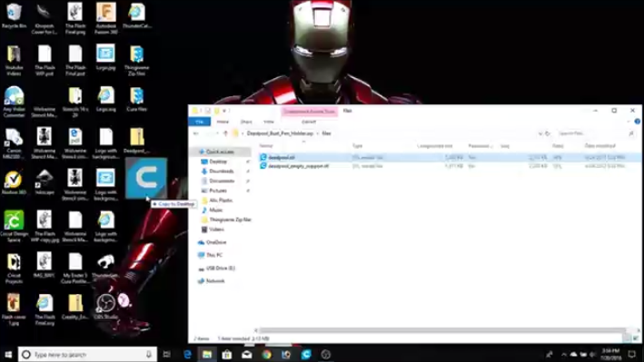Select the Creality zip file on the desktop
The height and width of the screenshot is (362, 644).
tap(75, 307)
